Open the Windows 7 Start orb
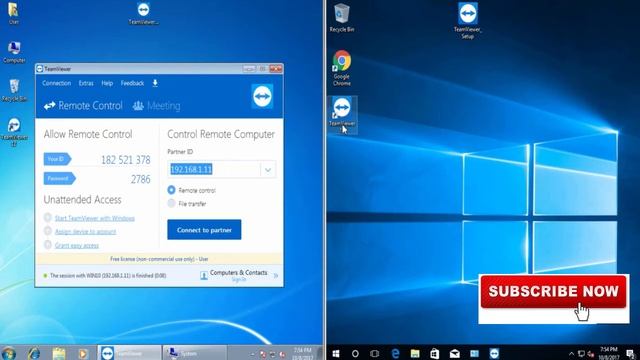The image size is (640, 360). (8, 353)
